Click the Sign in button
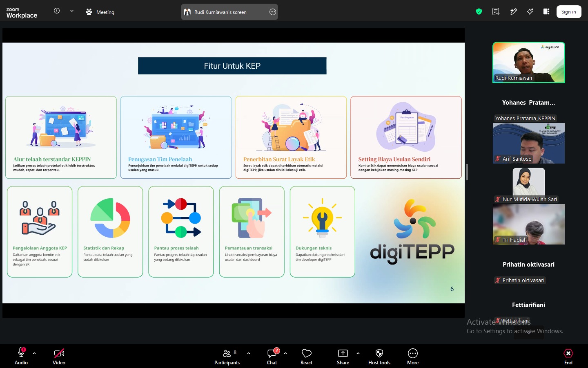This screenshot has height=368, width=588. pos(569,11)
